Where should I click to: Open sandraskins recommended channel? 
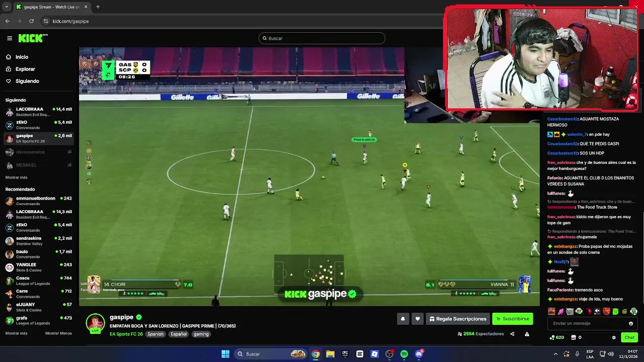(39, 241)
